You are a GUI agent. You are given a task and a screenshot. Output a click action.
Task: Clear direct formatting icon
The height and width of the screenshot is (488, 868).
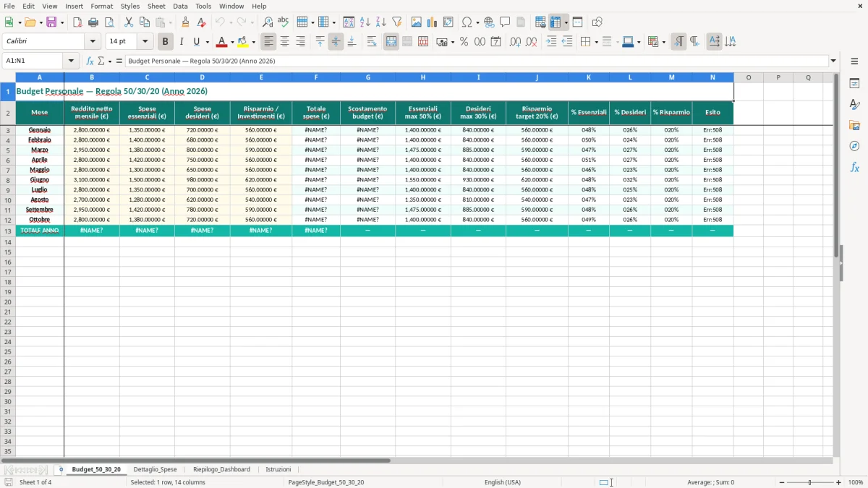click(x=202, y=22)
